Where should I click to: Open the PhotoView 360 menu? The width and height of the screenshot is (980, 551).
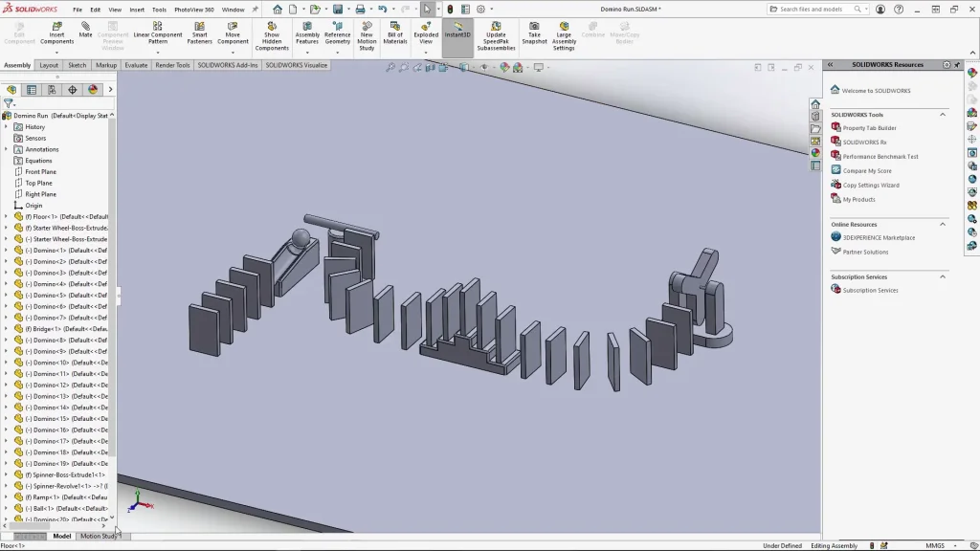click(x=193, y=10)
